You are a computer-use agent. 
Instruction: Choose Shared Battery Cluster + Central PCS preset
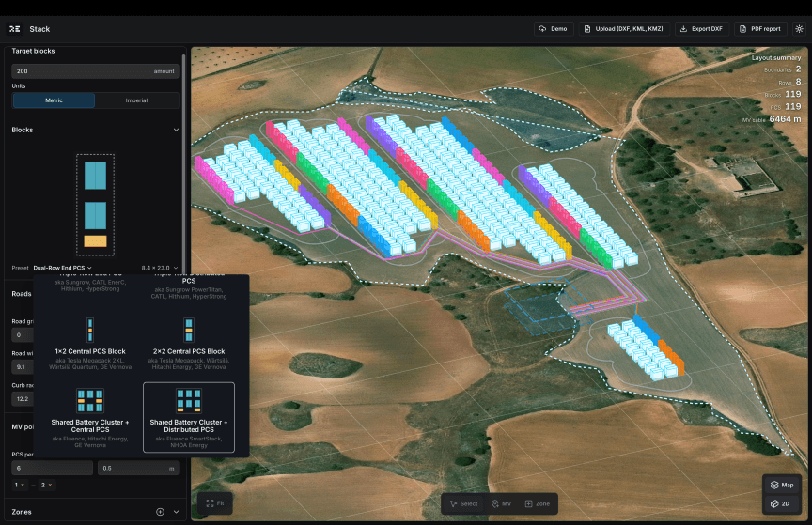tap(90, 417)
